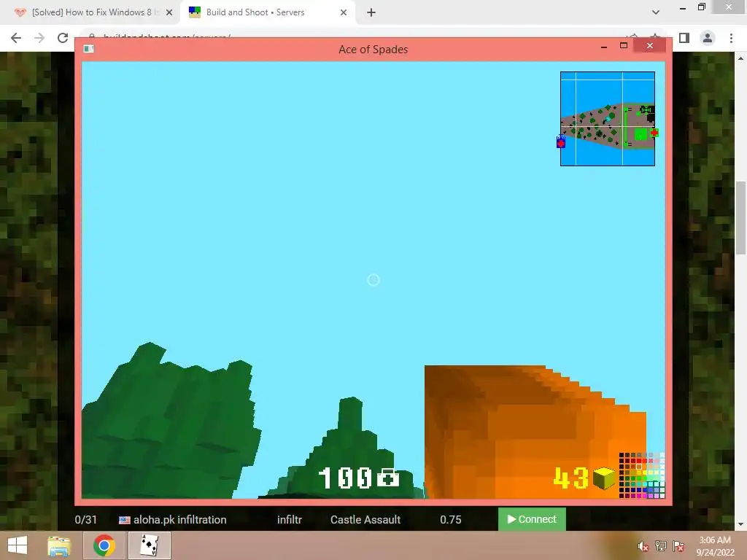Click the Ace of Spades taskbar icon
The image size is (747, 560).
(x=149, y=545)
